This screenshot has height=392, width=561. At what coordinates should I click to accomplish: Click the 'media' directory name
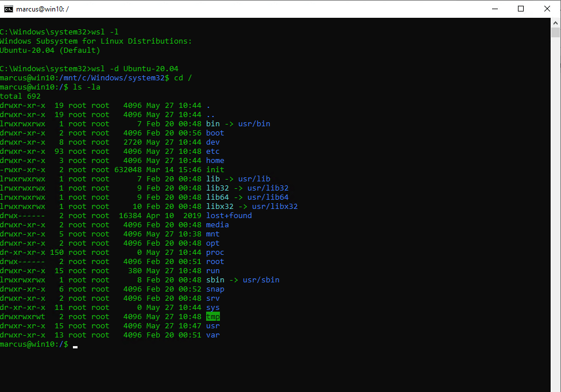[x=218, y=225]
